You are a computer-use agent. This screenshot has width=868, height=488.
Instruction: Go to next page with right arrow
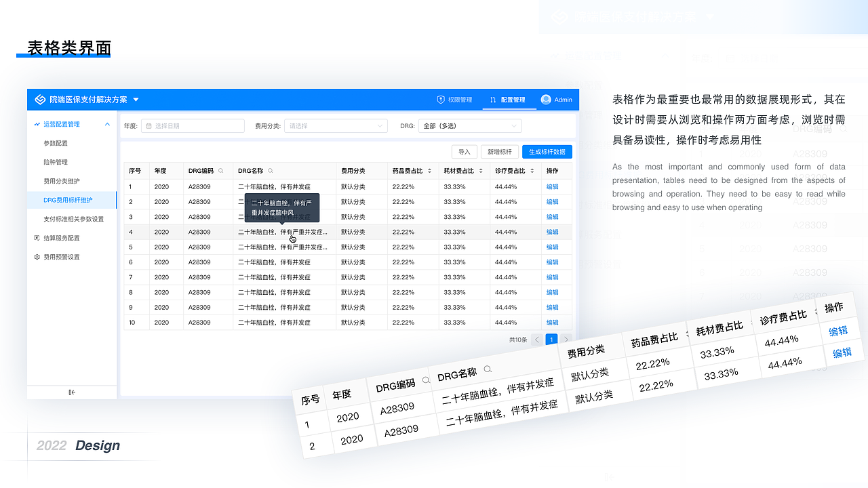[x=567, y=340]
